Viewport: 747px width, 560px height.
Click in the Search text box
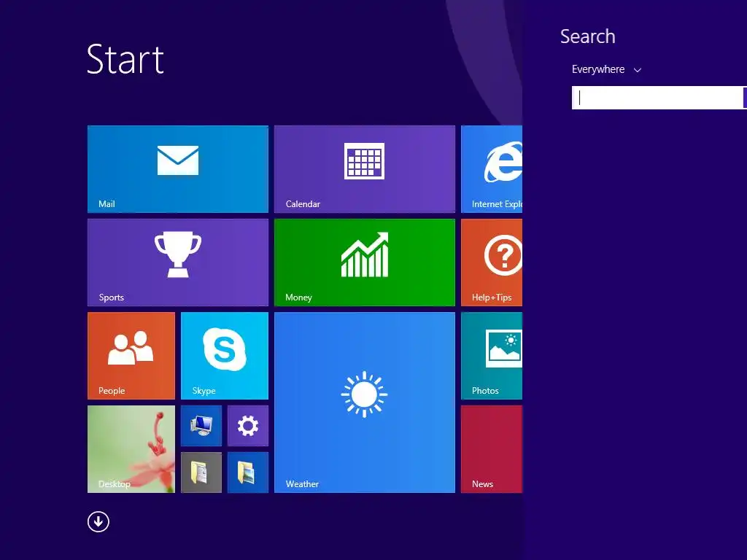(x=657, y=98)
